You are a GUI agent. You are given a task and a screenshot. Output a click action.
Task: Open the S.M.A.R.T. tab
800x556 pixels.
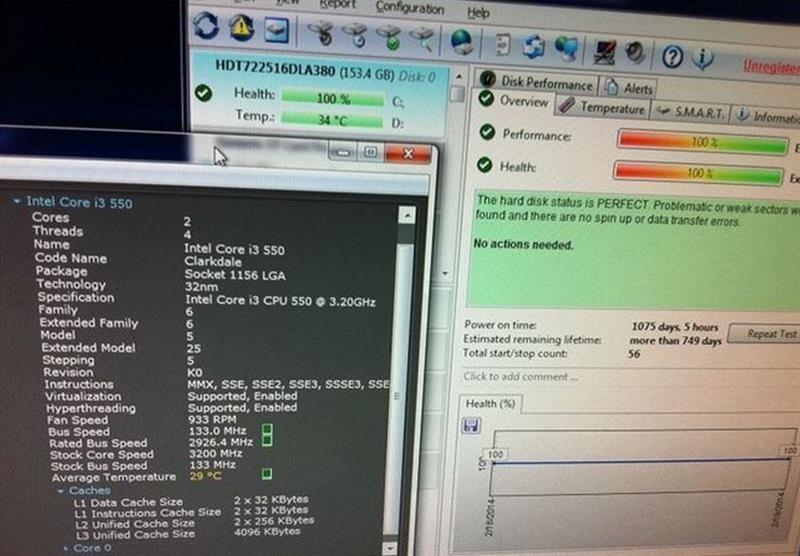coord(690,112)
